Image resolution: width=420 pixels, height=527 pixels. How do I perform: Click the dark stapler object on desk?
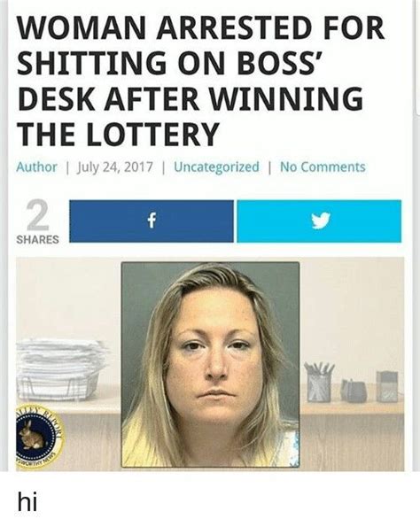pos(354,391)
